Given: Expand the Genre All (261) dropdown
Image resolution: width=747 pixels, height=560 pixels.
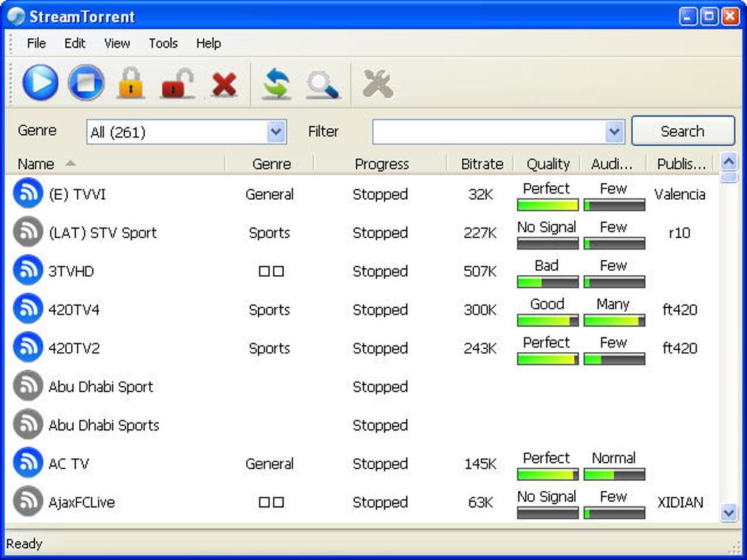Looking at the screenshot, I should pos(276,132).
